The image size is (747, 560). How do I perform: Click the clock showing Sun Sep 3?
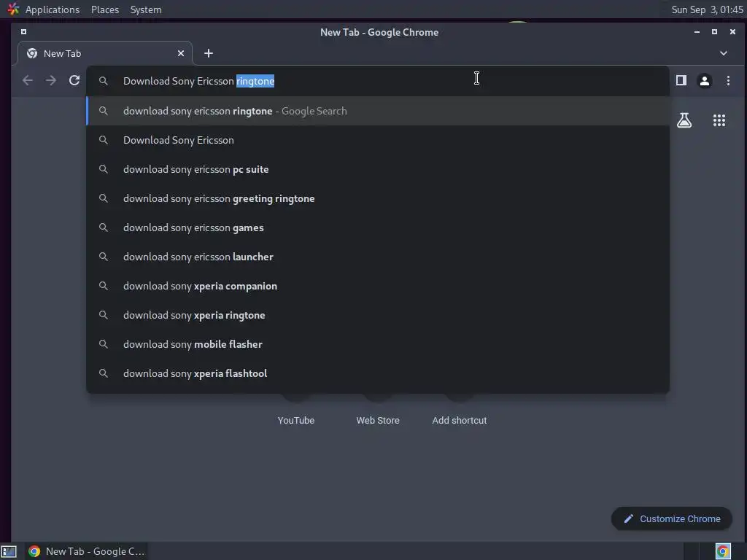pos(707,9)
